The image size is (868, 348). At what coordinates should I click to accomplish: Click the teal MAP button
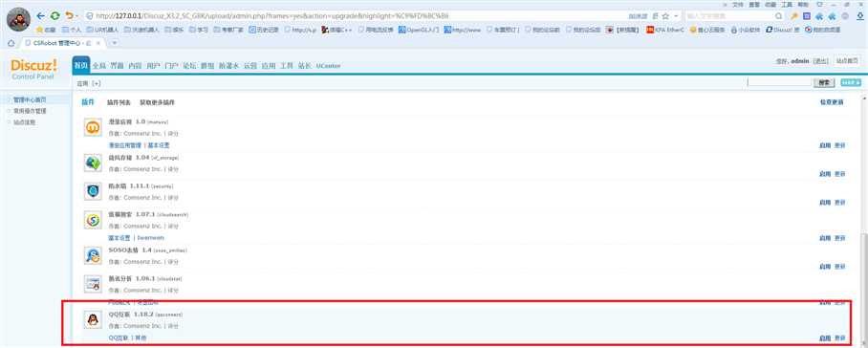851,82
